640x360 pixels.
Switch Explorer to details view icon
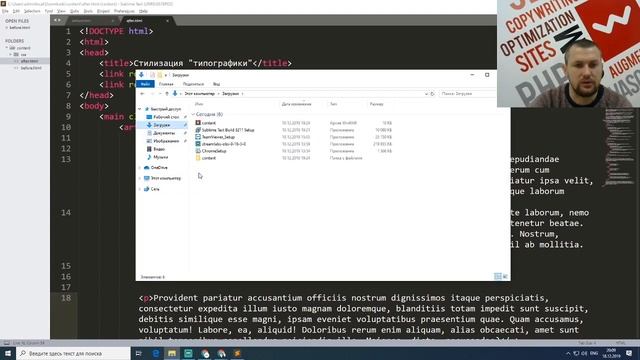tap(498, 276)
